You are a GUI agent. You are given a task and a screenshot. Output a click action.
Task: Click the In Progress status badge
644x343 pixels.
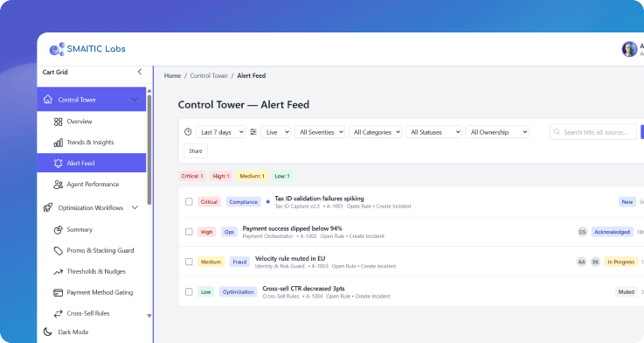[x=620, y=262]
